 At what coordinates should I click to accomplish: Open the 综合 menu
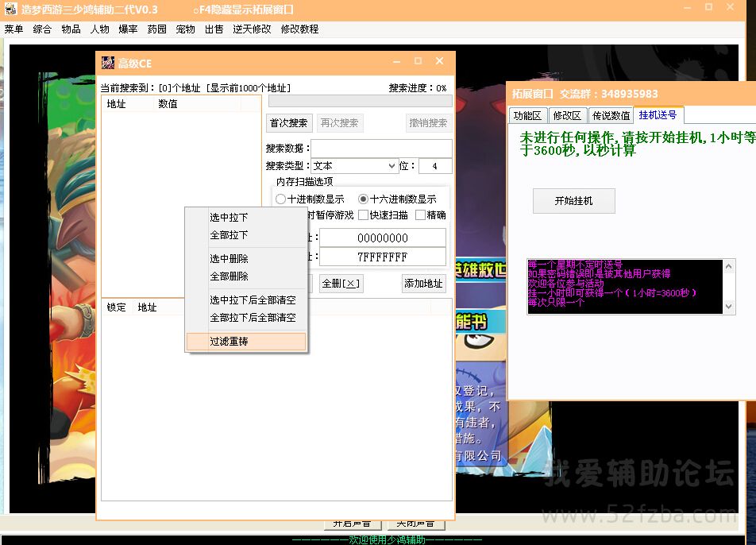click(x=42, y=29)
